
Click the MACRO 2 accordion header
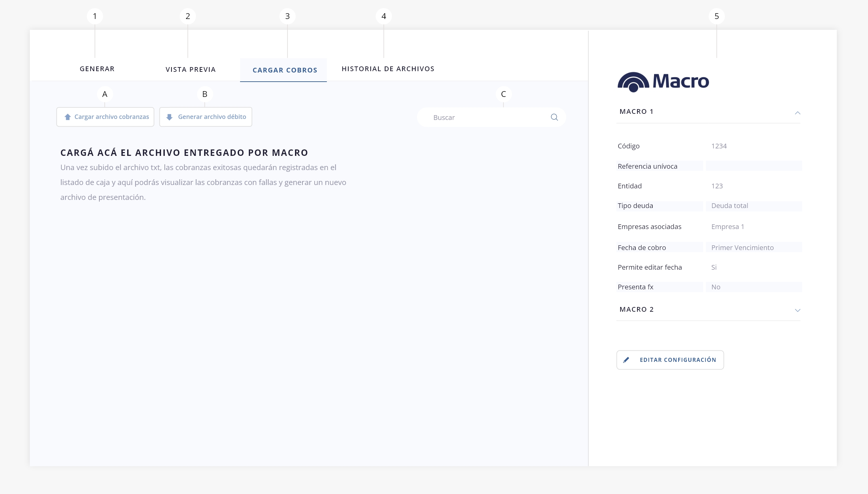coord(636,309)
